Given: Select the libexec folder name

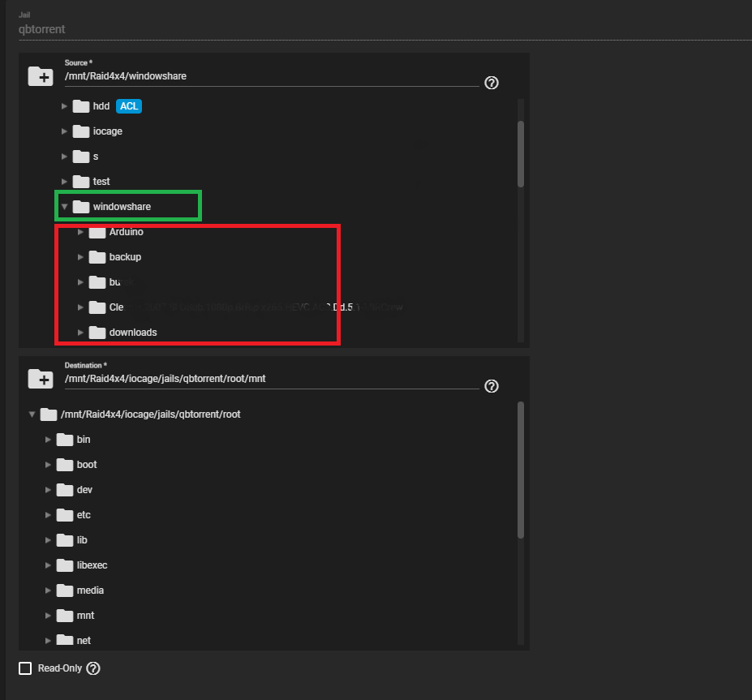Looking at the screenshot, I should (92, 565).
